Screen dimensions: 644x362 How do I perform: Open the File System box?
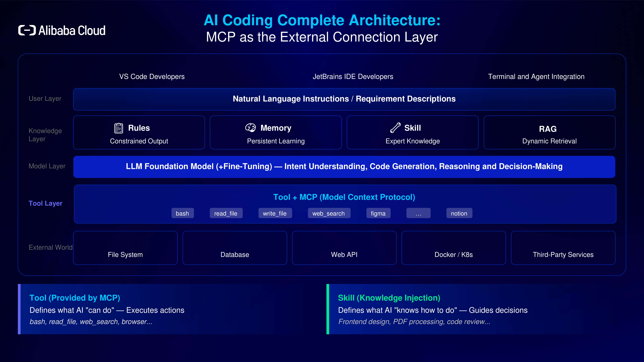[x=125, y=248]
